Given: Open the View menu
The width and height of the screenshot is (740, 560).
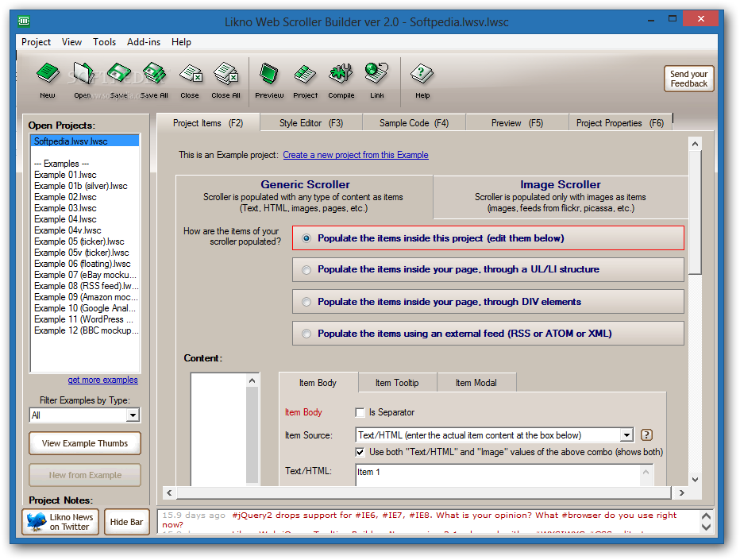Looking at the screenshot, I should pyautogui.click(x=71, y=42).
